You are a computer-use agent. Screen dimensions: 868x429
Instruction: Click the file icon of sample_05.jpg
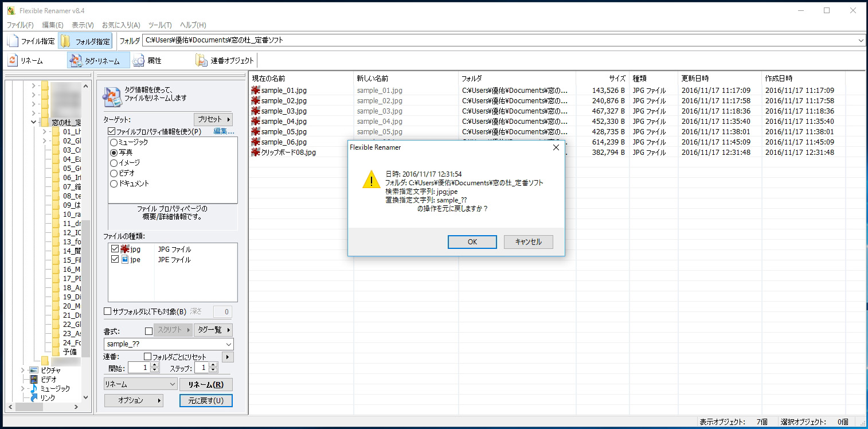click(x=256, y=132)
